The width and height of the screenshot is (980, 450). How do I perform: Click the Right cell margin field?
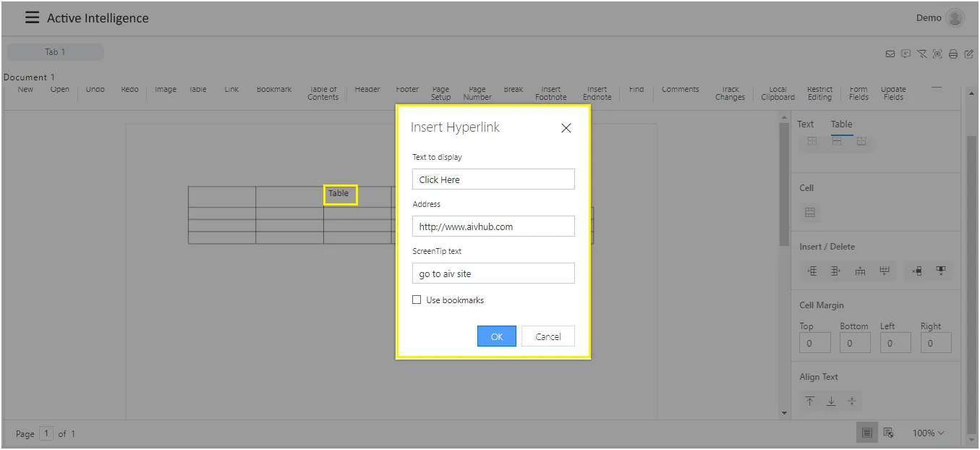coord(936,343)
